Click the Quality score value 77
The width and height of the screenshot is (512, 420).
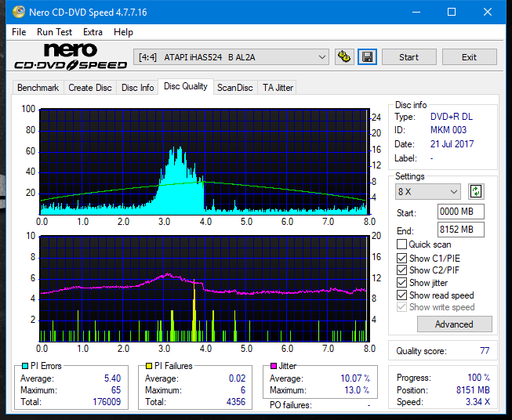click(x=485, y=351)
